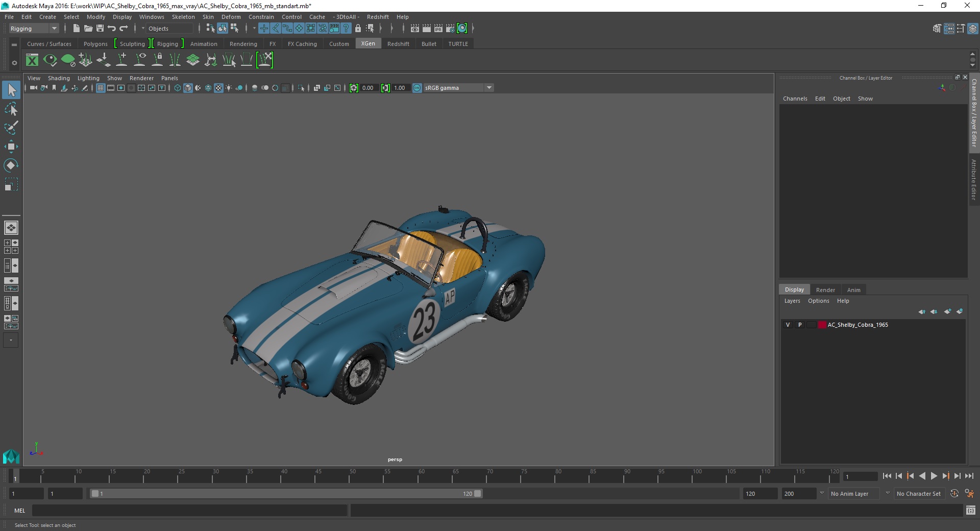Click the auto keyframe toggle icon
The height and width of the screenshot is (531, 980).
[x=954, y=494]
